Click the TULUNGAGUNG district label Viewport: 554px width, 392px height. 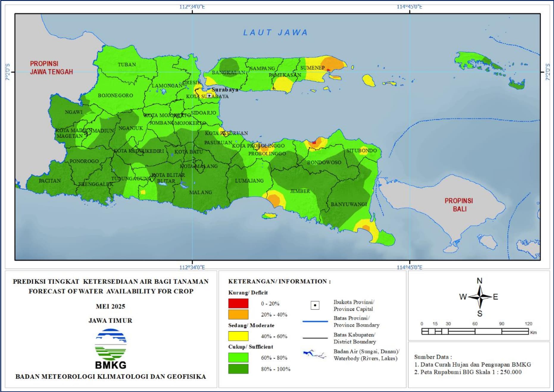tap(131, 179)
